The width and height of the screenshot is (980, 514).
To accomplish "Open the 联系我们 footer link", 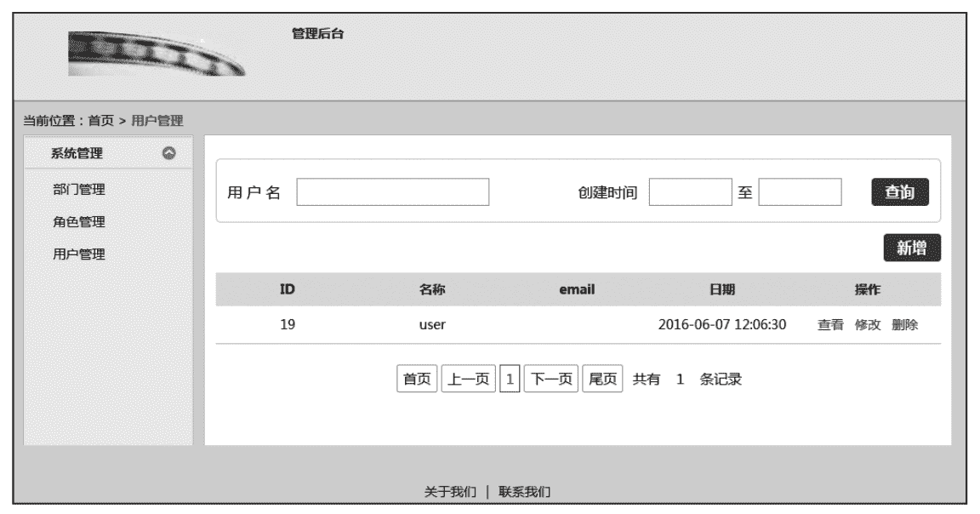I will [525, 492].
